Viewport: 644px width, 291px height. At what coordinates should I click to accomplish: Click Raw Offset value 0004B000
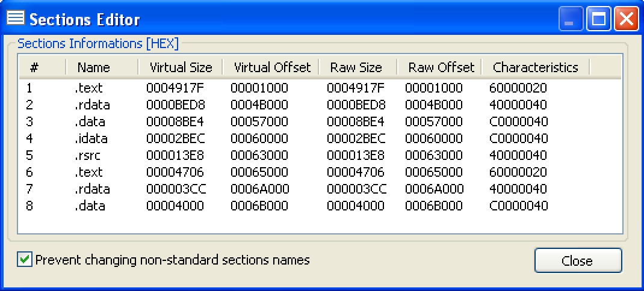tap(434, 105)
